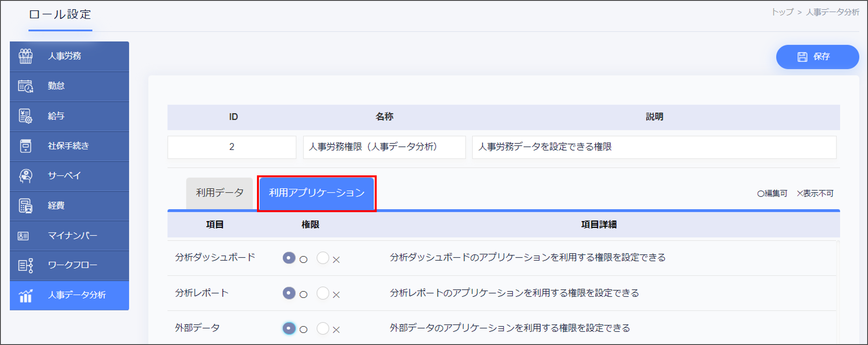Click the 分析ダッシュボード row label
Image resolution: width=868 pixels, height=345 pixels.
click(215, 257)
